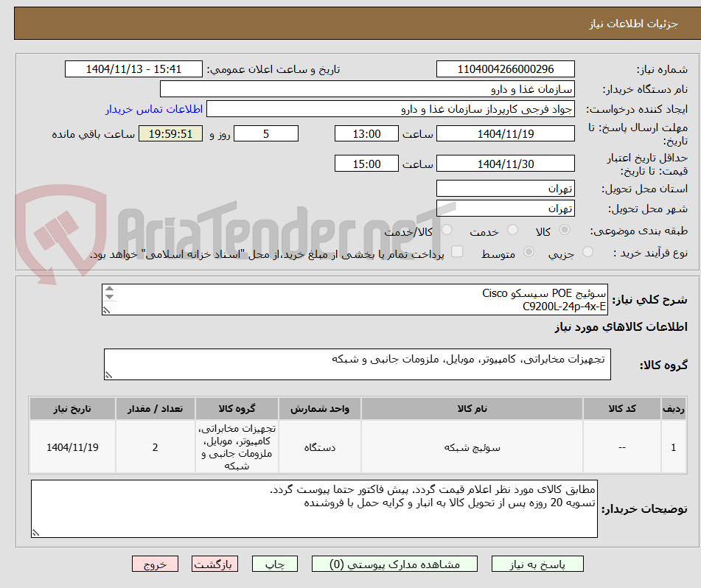Image resolution: width=701 pixels, height=588 pixels.
Task: Click the اطلاعات کالاهای مورد نیاز heading
Action: [x=621, y=327]
